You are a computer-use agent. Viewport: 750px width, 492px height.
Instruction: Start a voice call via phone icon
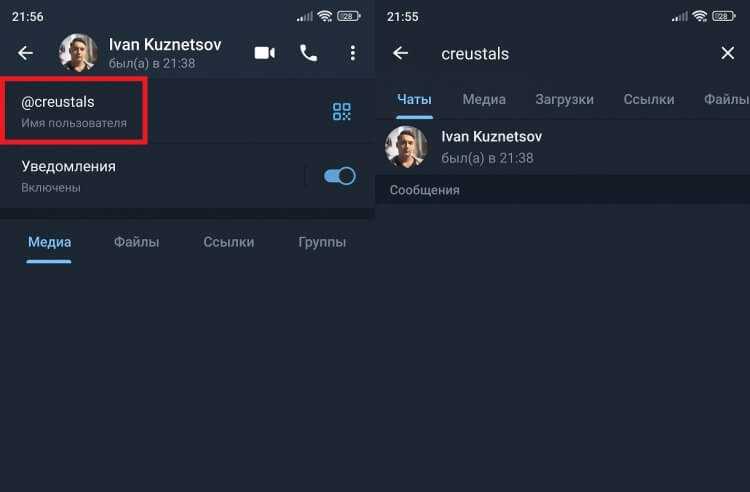pyautogui.click(x=309, y=53)
